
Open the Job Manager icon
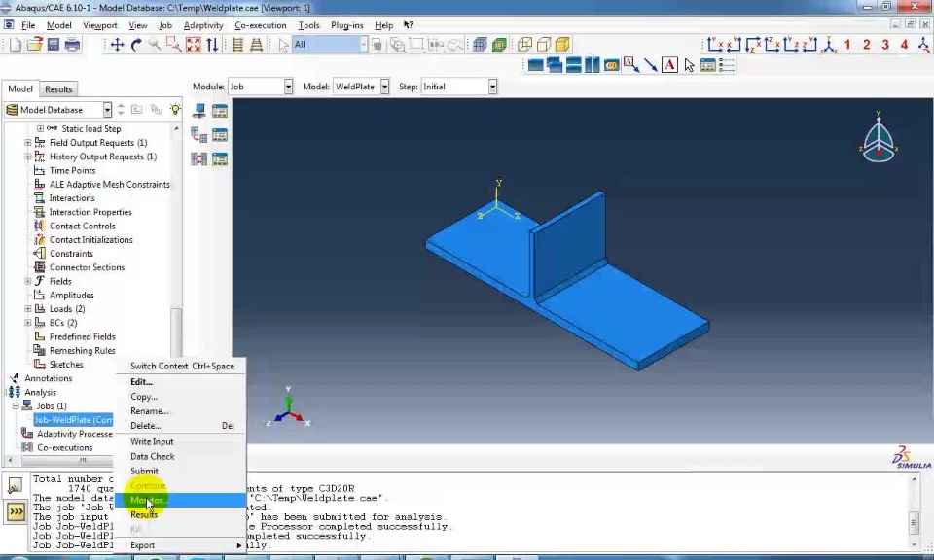220,111
